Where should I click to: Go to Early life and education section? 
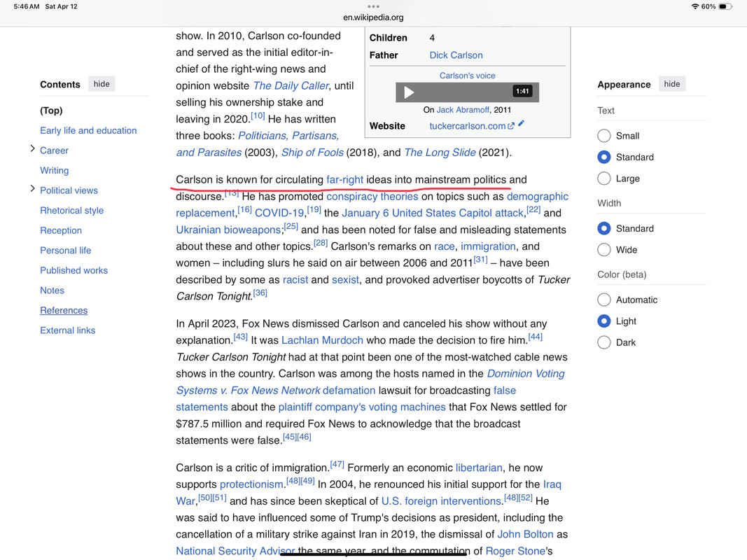click(x=88, y=130)
